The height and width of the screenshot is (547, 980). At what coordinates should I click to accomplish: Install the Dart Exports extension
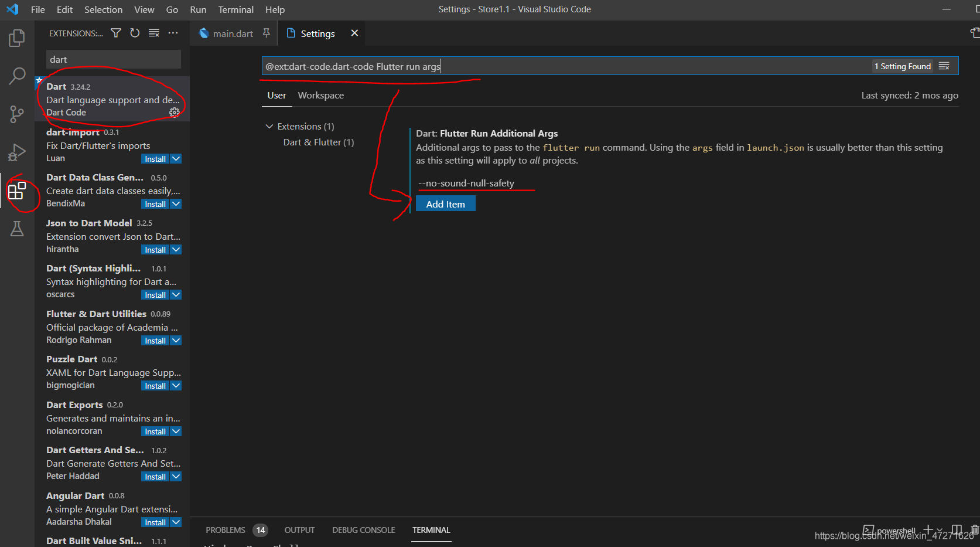click(x=155, y=432)
